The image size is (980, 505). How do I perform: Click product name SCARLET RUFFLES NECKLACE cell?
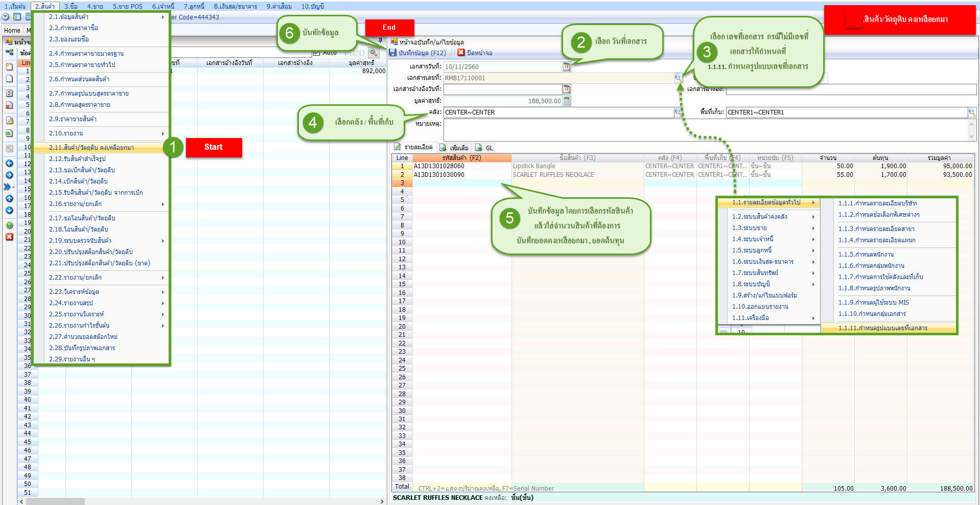coord(577,175)
